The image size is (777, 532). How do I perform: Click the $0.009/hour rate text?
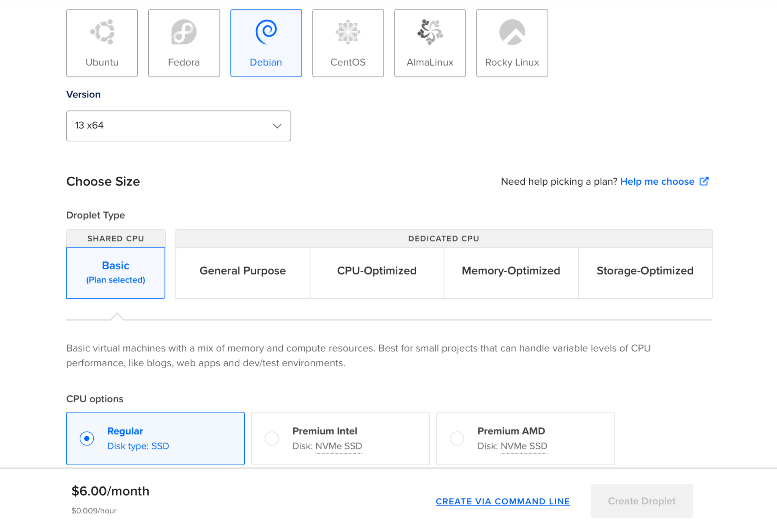94,511
